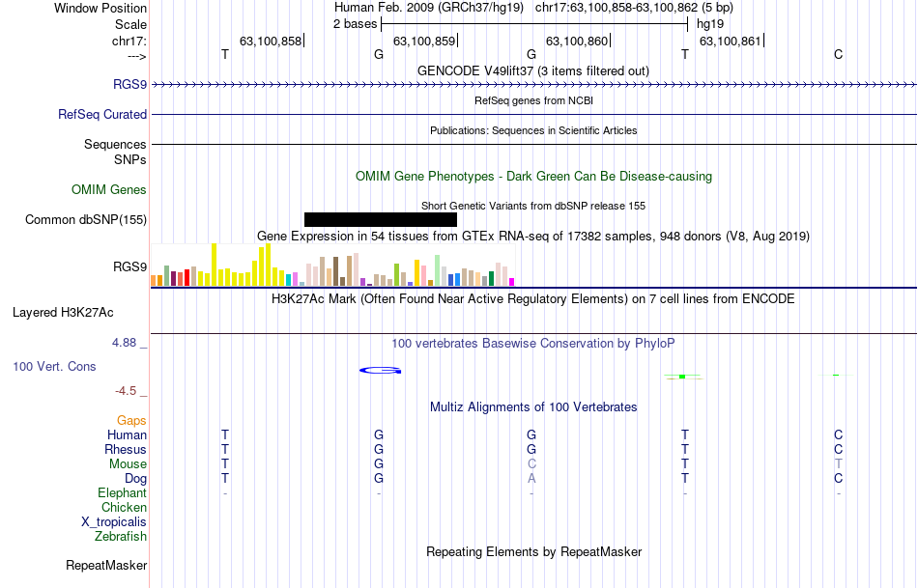Click the chr17: ruler label
Viewport: 918px width, 588px height.
[x=129, y=41]
